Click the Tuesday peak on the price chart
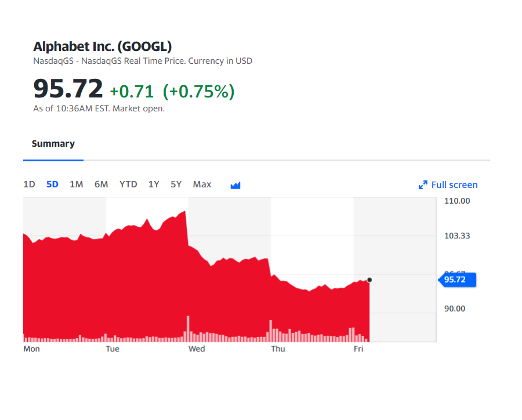The width and height of the screenshot is (522, 420). (185, 211)
